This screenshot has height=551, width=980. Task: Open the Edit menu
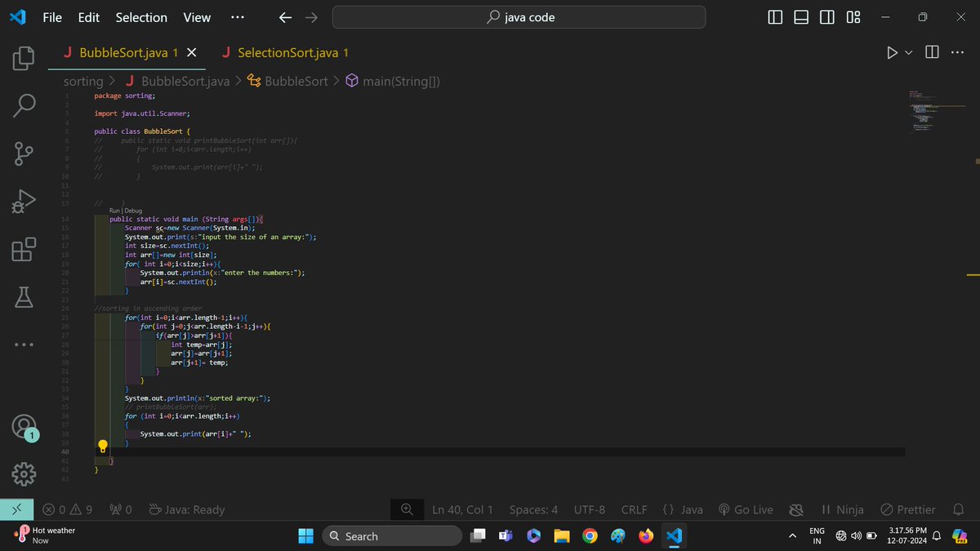(88, 17)
